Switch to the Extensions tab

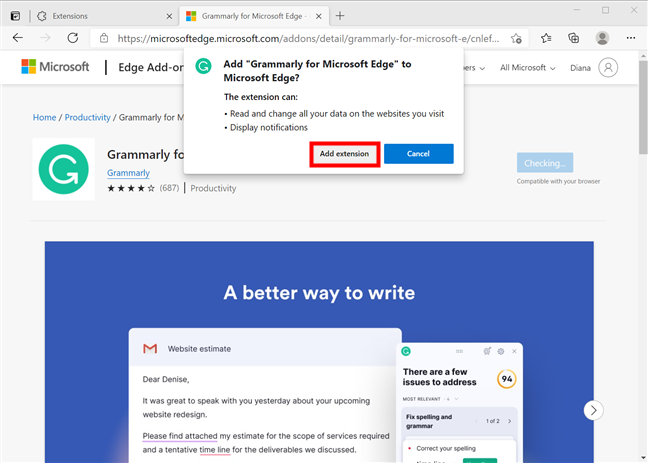tap(105, 16)
